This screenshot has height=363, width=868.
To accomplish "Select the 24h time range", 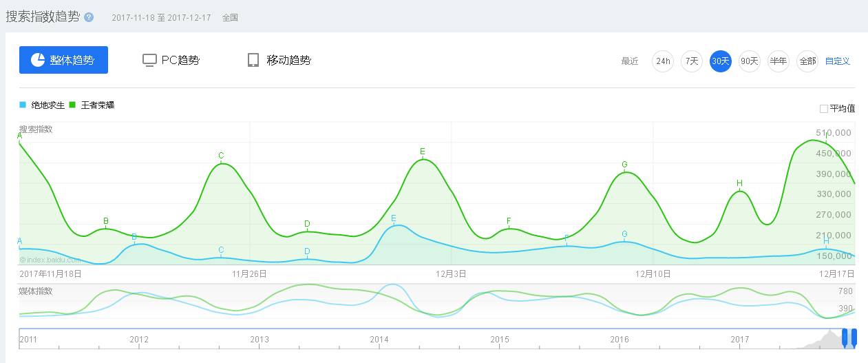I will click(662, 61).
